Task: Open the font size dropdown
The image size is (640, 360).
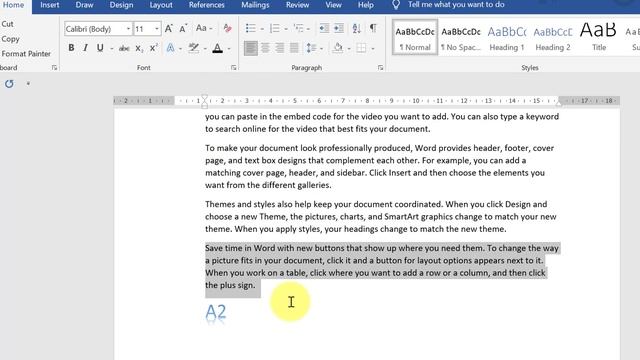Action: (157, 29)
